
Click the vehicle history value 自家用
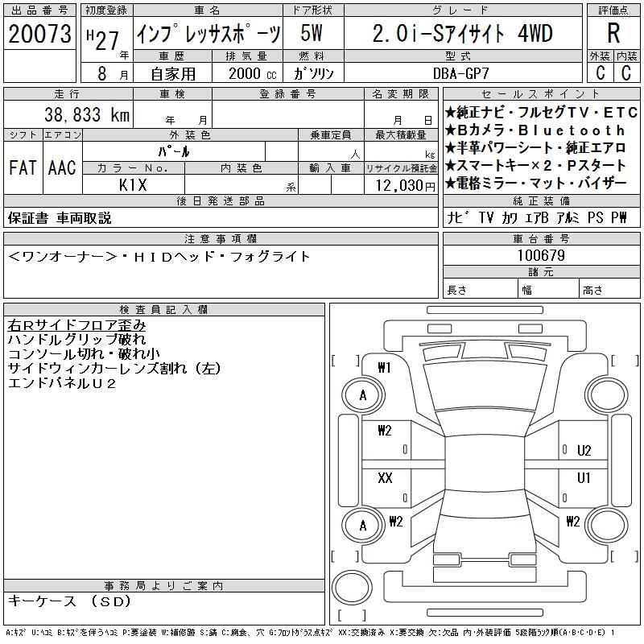click(173, 74)
